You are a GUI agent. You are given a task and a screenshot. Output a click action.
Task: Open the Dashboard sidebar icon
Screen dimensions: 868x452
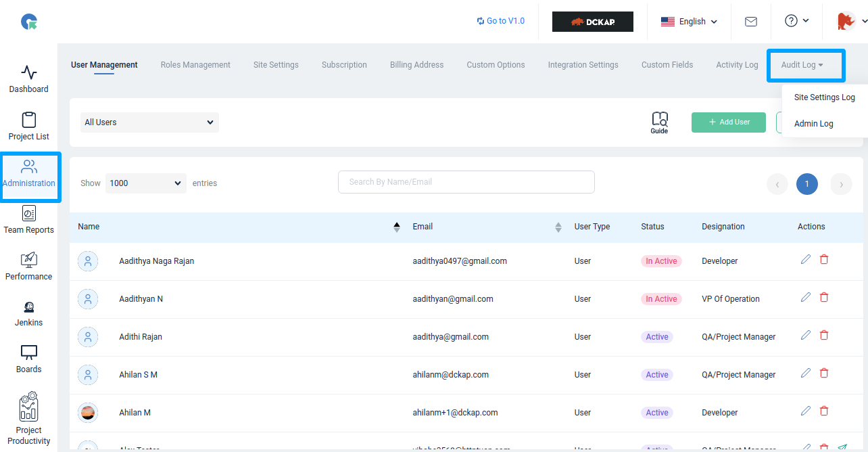tap(29, 72)
